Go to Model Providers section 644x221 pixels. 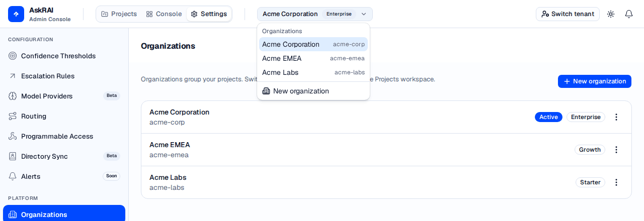click(64, 96)
